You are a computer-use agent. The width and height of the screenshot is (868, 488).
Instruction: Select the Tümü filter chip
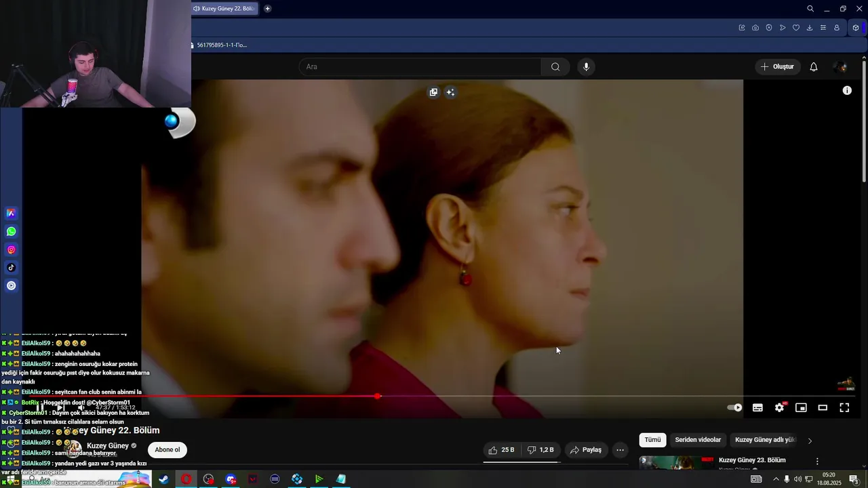[652, 440]
